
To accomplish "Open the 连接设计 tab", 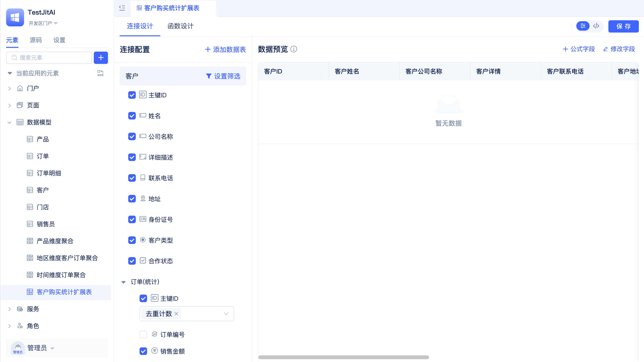I will click(x=140, y=26).
